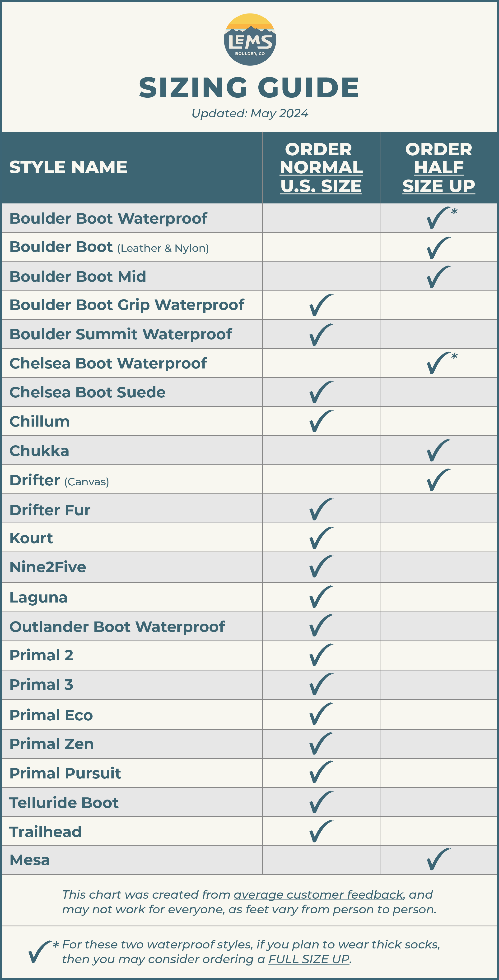Click the Style Name column header

coord(68,167)
